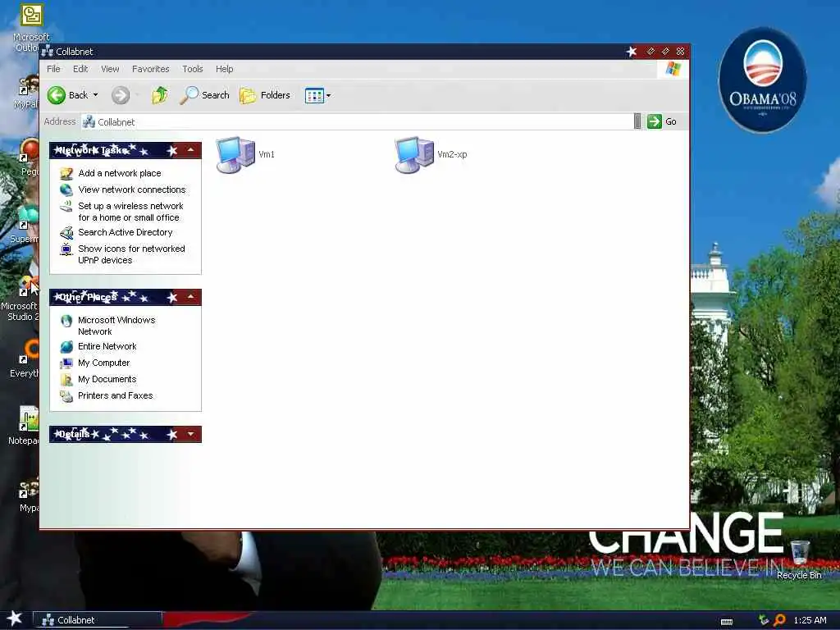Viewport: 840px width, 630px height.
Task: Collapse the Other Places panel
Action: pyautogui.click(x=190, y=297)
